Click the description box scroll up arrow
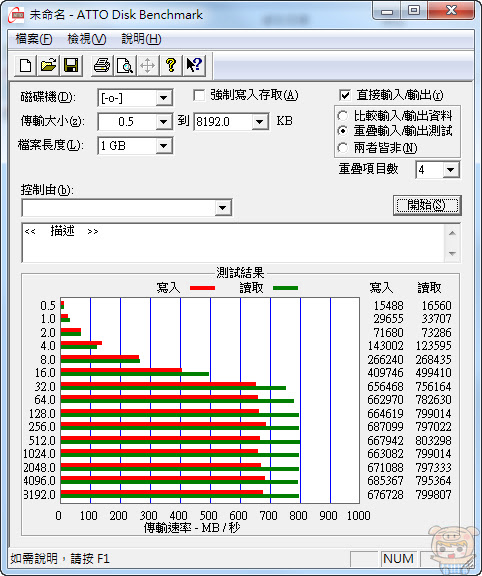The width and height of the screenshot is (482, 576). (x=453, y=233)
